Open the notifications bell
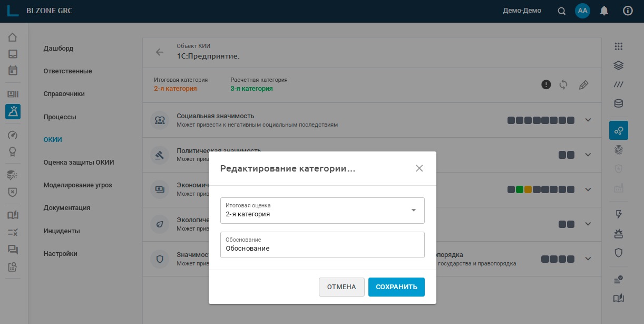 tap(604, 11)
